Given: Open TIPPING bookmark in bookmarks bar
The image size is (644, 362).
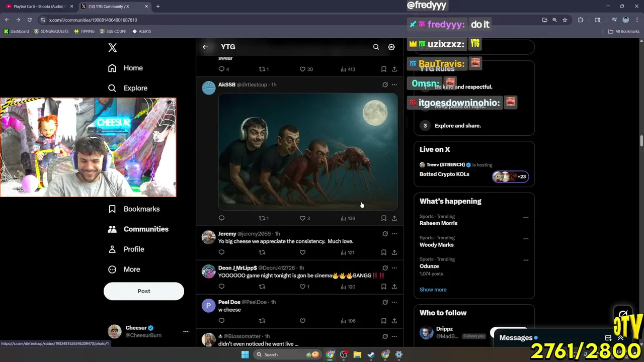Looking at the screenshot, I should 84,31.
